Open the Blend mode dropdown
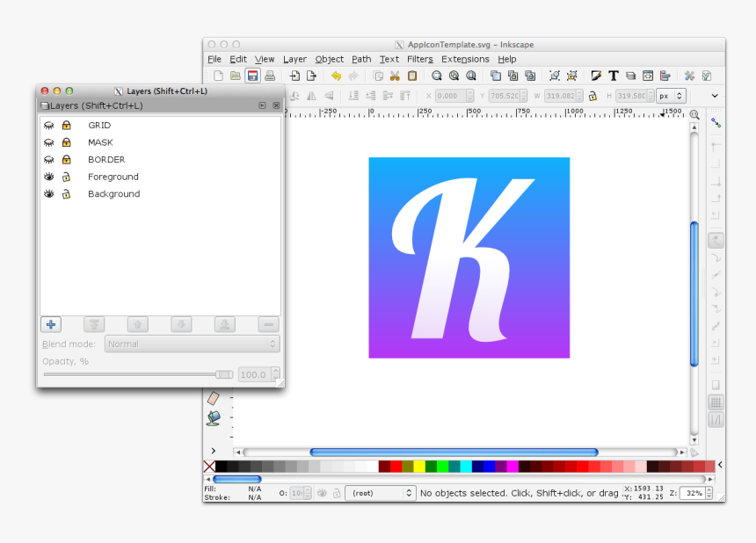The width and height of the screenshot is (756, 543). pos(192,344)
